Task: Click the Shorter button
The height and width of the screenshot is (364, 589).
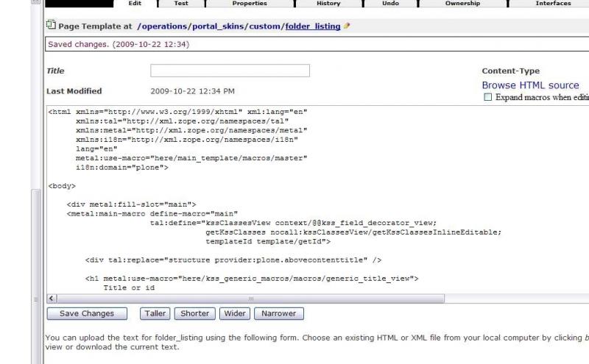Action: click(x=194, y=313)
